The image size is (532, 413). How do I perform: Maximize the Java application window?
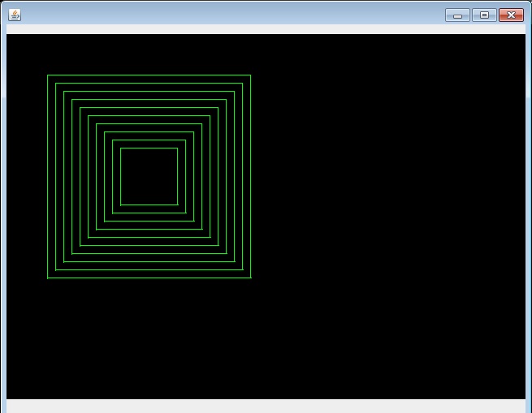pyautogui.click(x=484, y=15)
